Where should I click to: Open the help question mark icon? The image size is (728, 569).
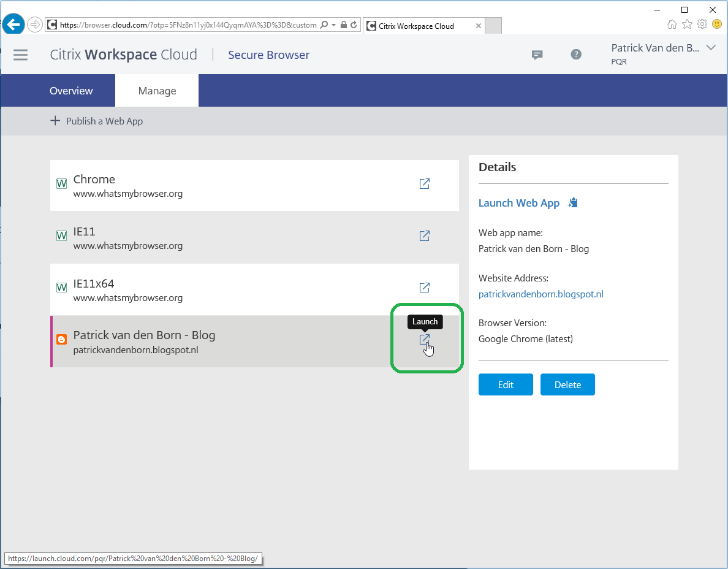point(575,55)
